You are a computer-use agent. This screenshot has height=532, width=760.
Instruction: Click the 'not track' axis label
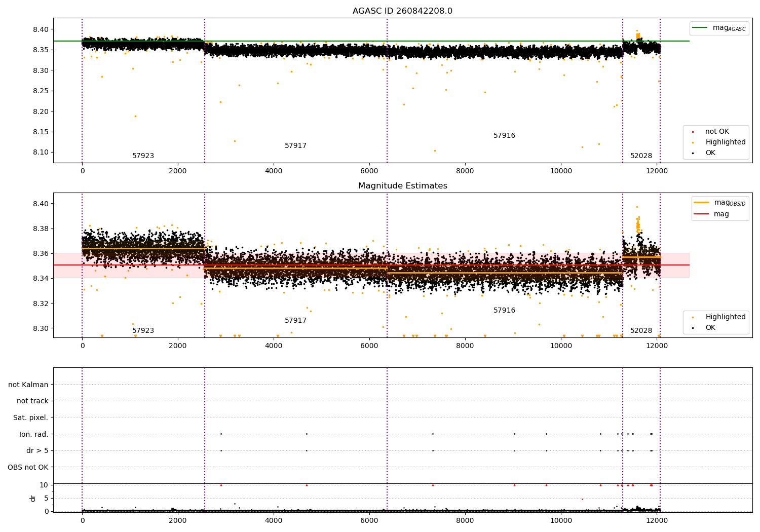pos(32,401)
